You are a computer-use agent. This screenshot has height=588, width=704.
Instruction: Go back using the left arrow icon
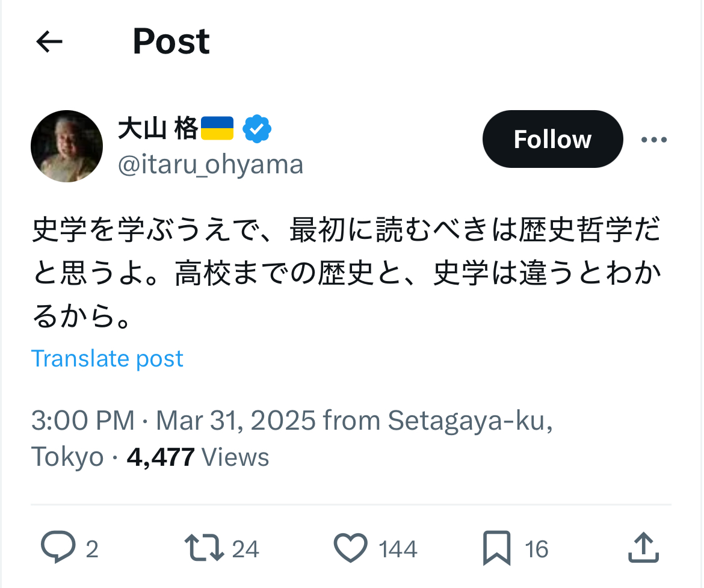click(49, 42)
